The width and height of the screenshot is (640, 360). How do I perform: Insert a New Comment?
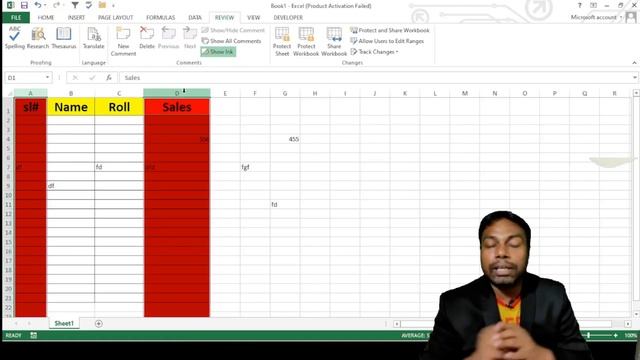[123, 41]
